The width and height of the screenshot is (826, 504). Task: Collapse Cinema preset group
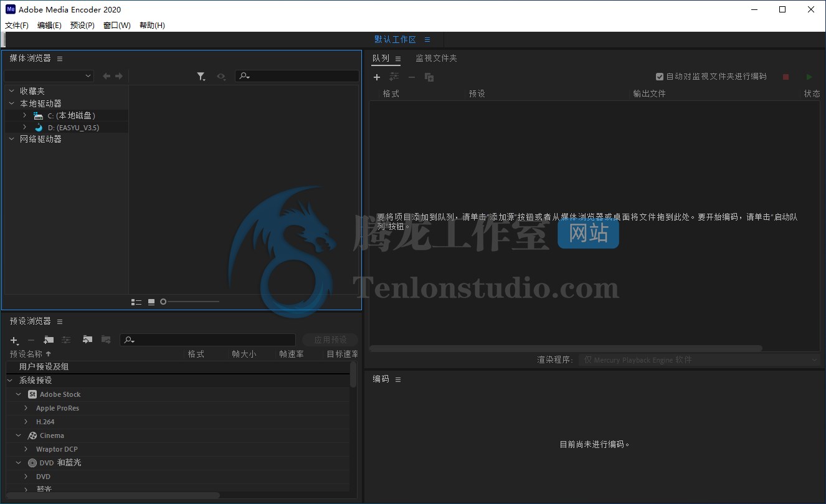(19, 435)
